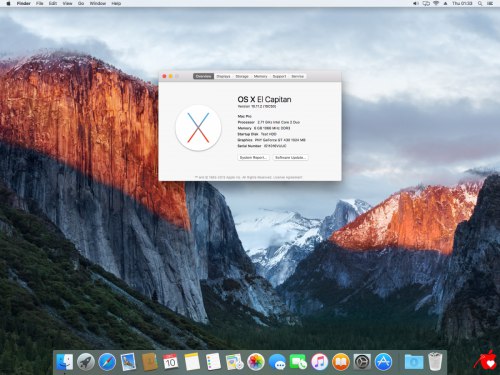This screenshot has height=375, width=500.
Task: Minimize the About This Mac window
Action: (171, 76)
